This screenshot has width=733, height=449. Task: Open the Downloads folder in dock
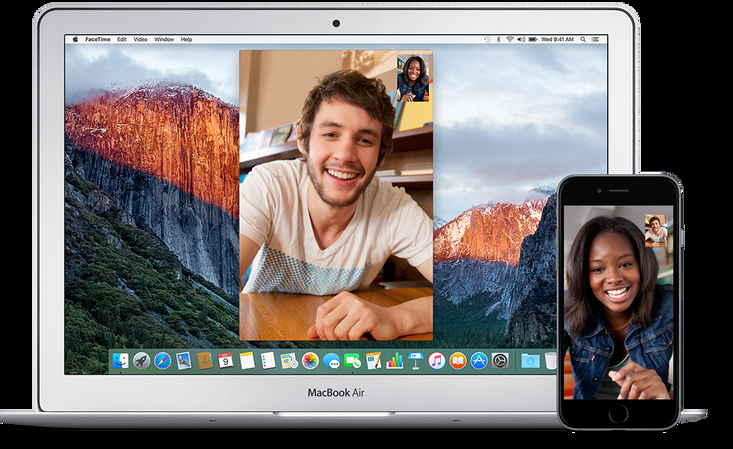tap(530, 361)
